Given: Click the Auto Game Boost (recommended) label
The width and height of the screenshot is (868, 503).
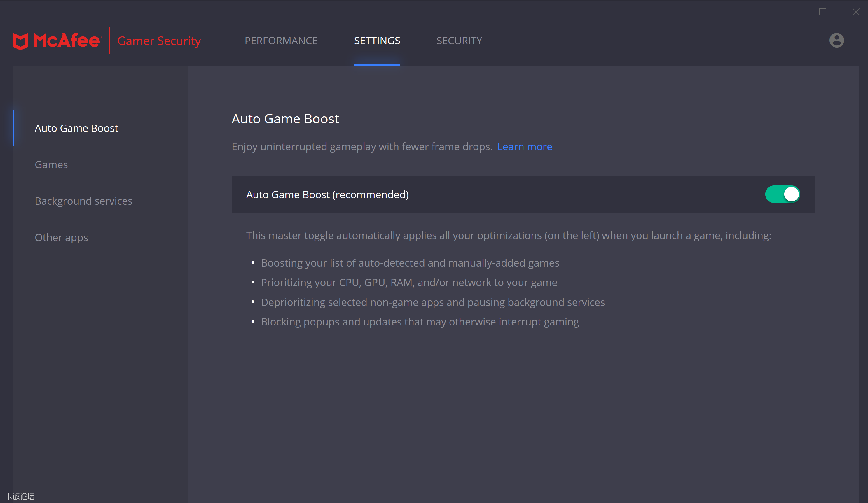Looking at the screenshot, I should tap(327, 194).
